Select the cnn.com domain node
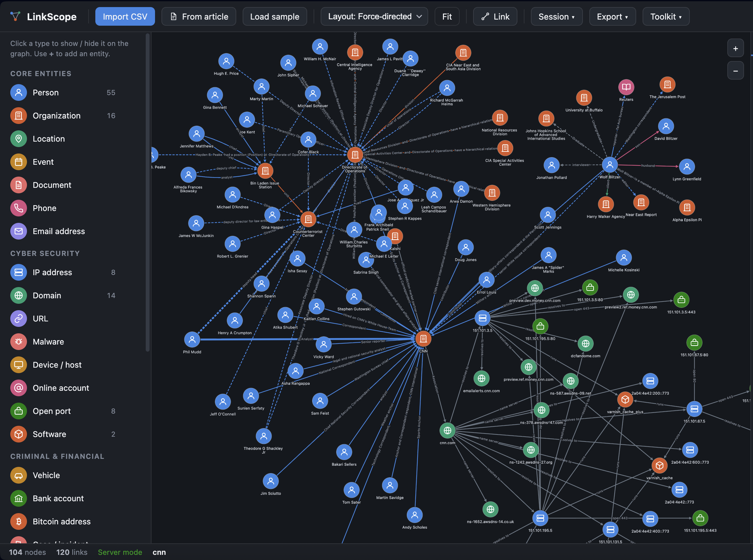The width and height of the screenshot is (753, 560). click(x=447, y=430)
